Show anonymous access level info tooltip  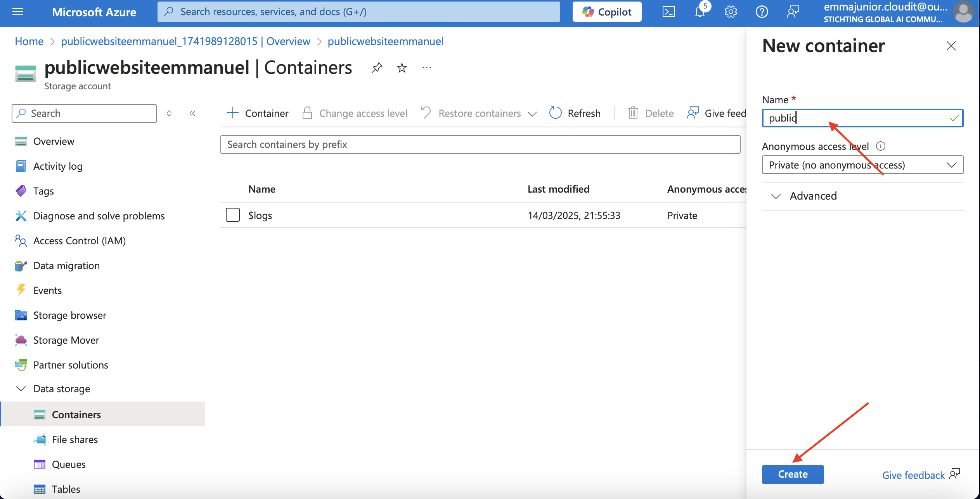click(881, 146)
